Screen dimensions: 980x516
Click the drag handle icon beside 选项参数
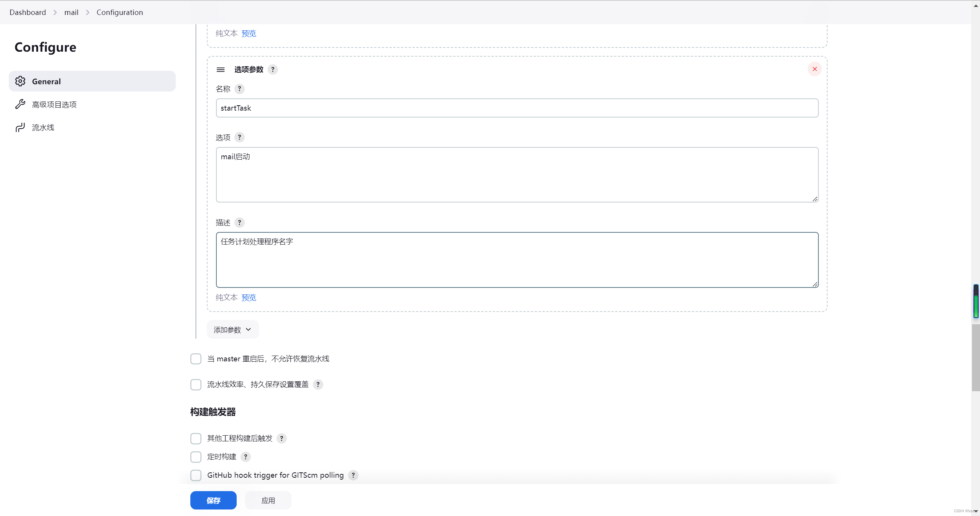tap(221, 70)
